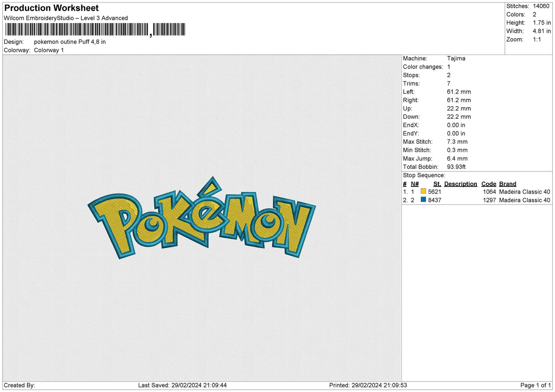
Task: Click the 'Colorway 1' value
Action: click(x=49, y=50)
